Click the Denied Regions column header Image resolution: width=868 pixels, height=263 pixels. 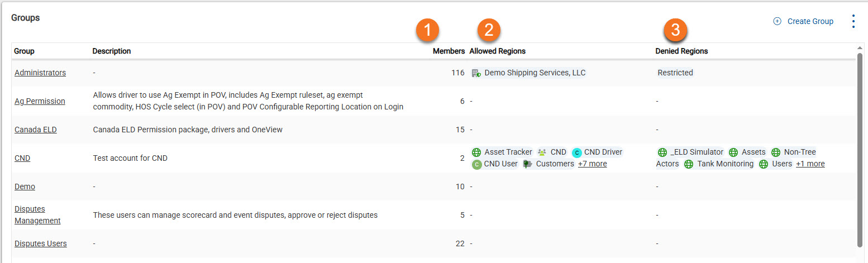(681, 51)
